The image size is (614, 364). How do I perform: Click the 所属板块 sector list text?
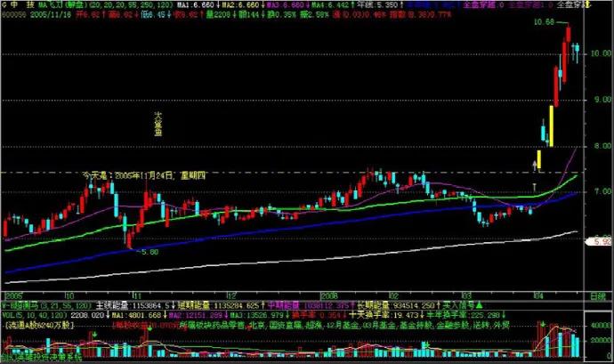point(344,325)
